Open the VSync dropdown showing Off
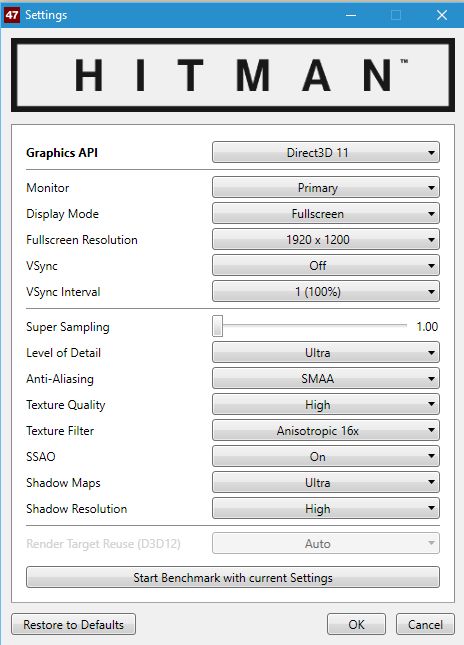The image size is (464, 645). (326, 265)
